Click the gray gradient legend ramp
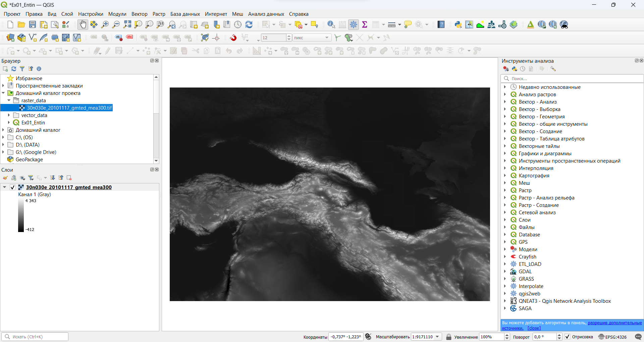The width and height of the screenshot is (644, 342). (x=21, y=215)
